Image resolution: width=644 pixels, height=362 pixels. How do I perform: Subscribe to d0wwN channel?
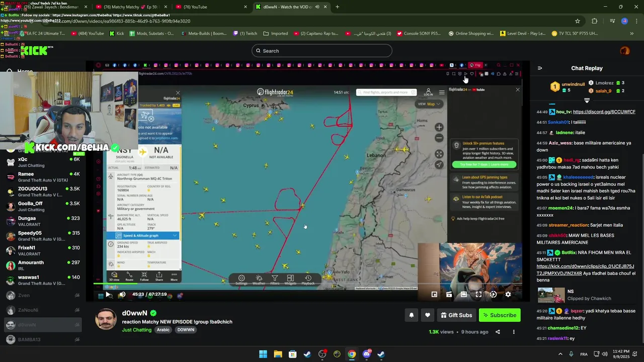(x=500, y=315)
